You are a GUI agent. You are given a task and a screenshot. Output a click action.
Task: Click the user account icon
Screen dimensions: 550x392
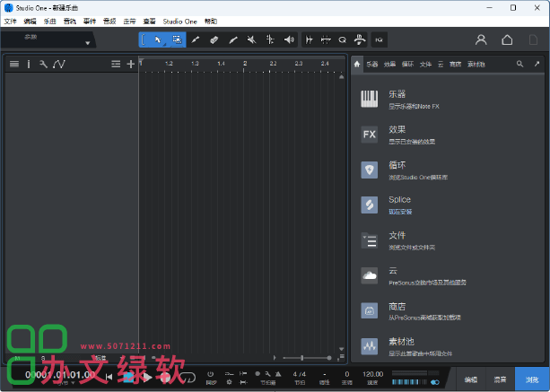[481, 39]
